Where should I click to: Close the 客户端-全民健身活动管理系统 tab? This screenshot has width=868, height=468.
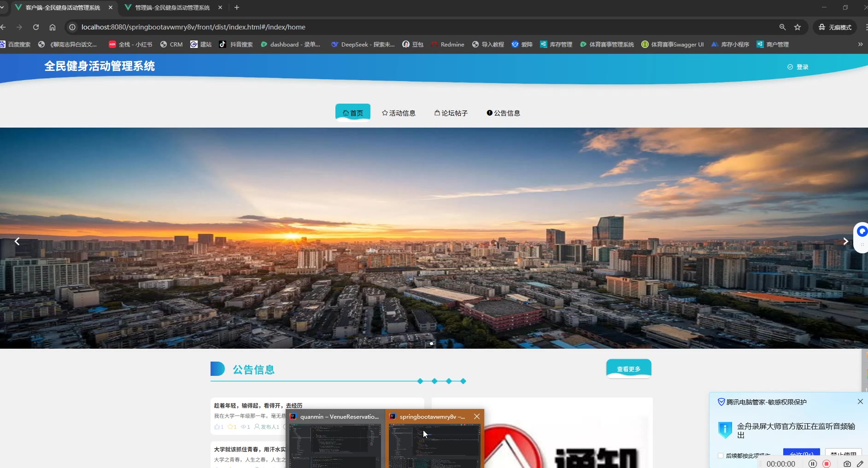click(x=111, y=7)
